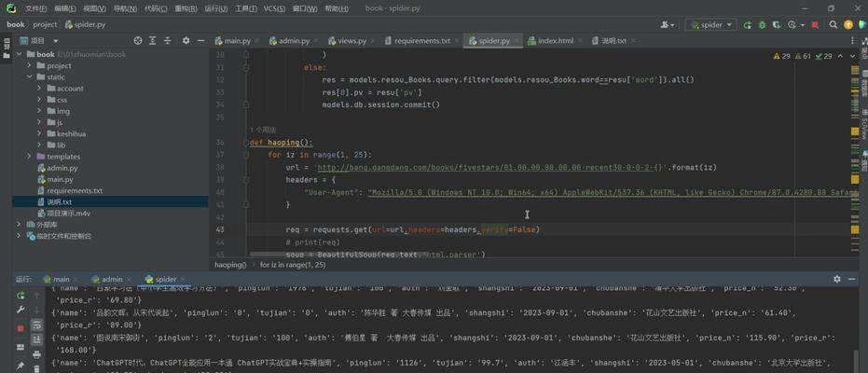Select opened file with the locate target icon
The width and height of the screenshot is (868, 373).
point(138,40)
